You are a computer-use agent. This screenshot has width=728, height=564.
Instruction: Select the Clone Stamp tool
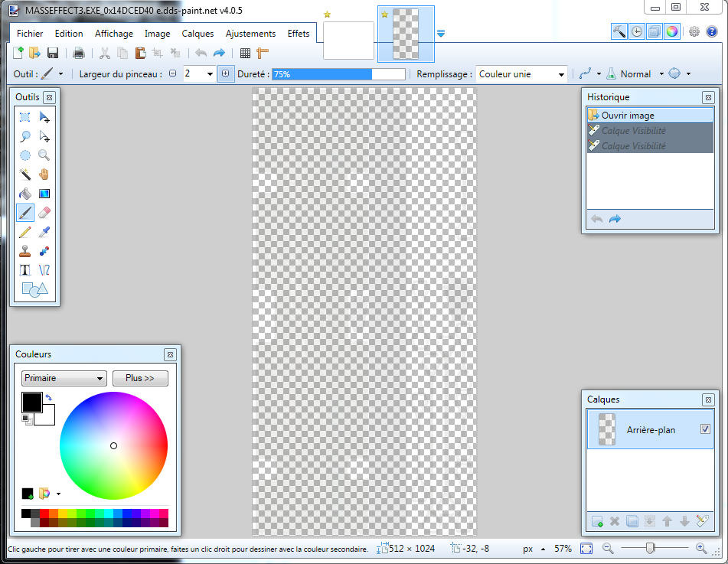pos(25,251)
